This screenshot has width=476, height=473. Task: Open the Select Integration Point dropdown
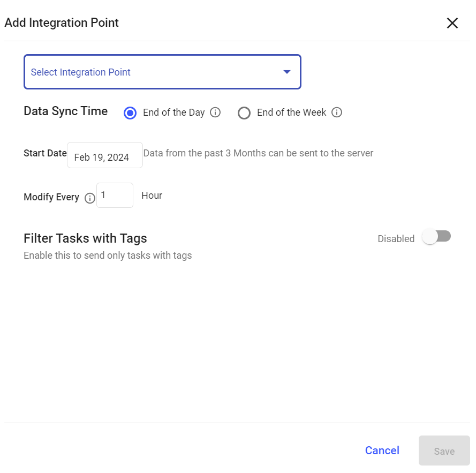[162, 72]
